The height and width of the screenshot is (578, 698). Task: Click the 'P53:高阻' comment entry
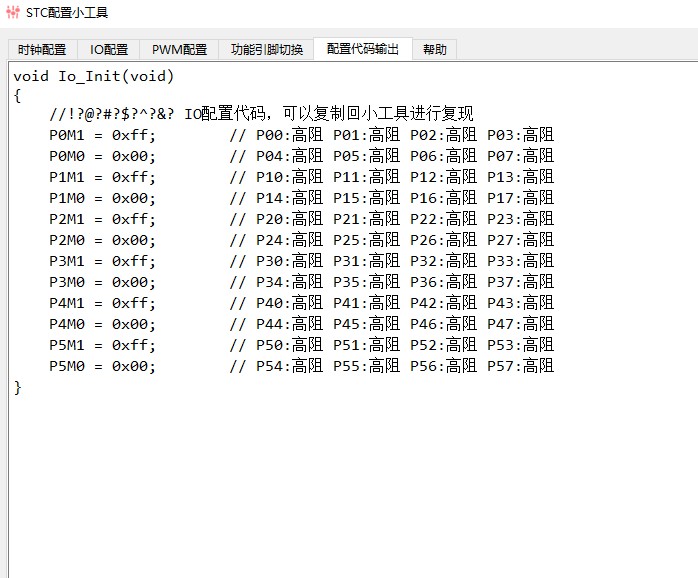[x=520, y=345]
